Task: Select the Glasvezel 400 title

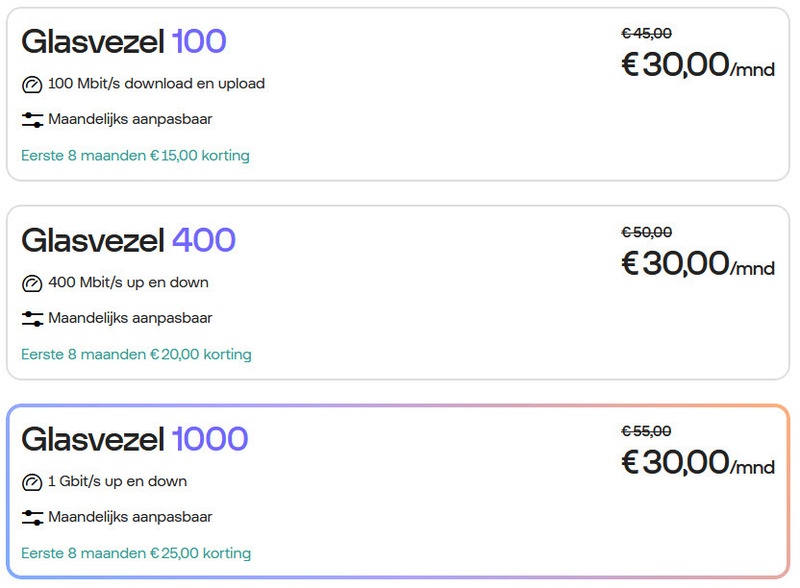Action: point(129,240)
